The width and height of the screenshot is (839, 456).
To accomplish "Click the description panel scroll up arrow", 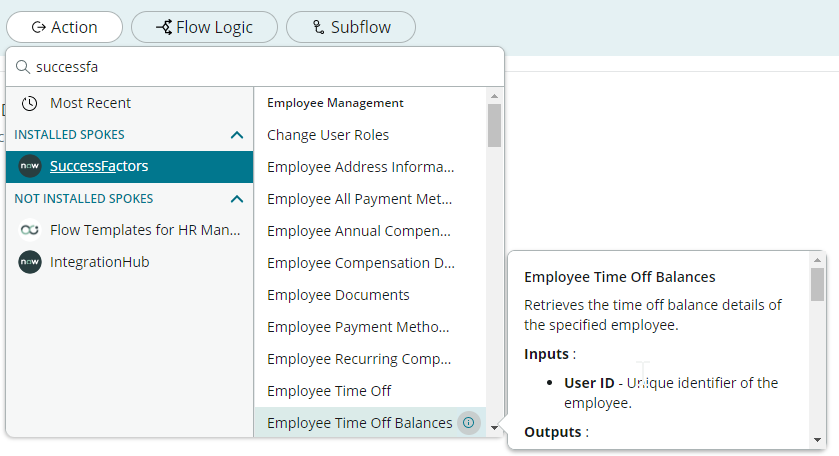I will (817, 260).
